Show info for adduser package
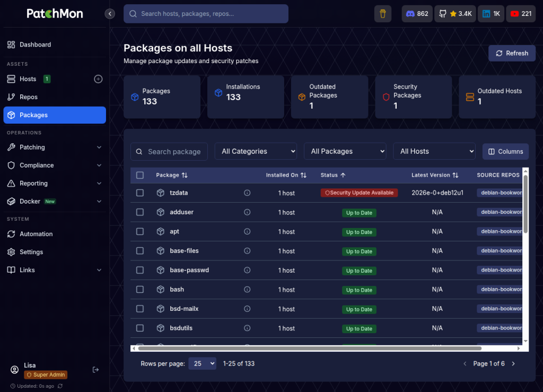The image size is (543, 392). pyautogui.click(x=247, y=212)
